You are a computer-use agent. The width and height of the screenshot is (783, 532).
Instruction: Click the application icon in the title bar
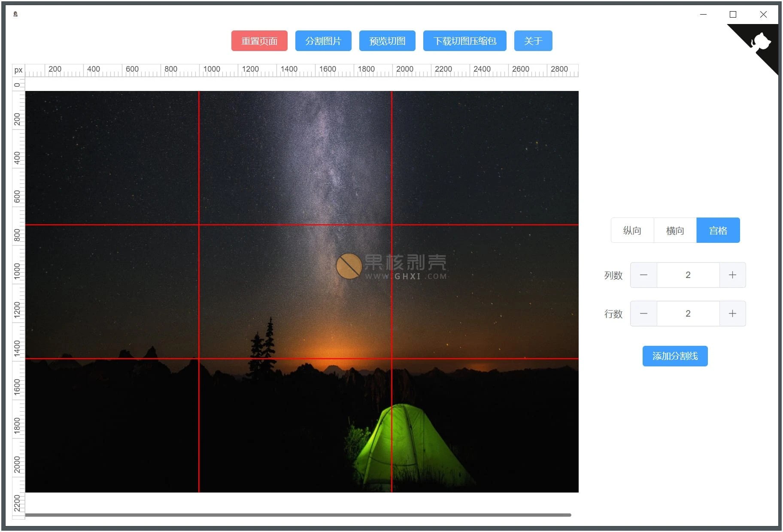pos(16,14)
